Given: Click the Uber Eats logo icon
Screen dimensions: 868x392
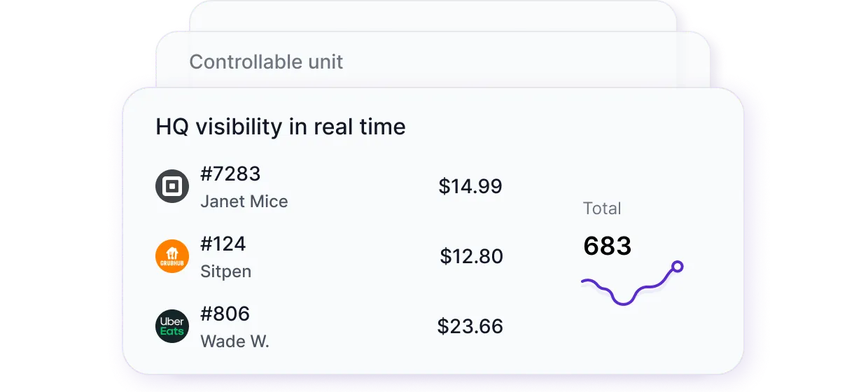Looking at the screenshot, I should pos(171,326).
